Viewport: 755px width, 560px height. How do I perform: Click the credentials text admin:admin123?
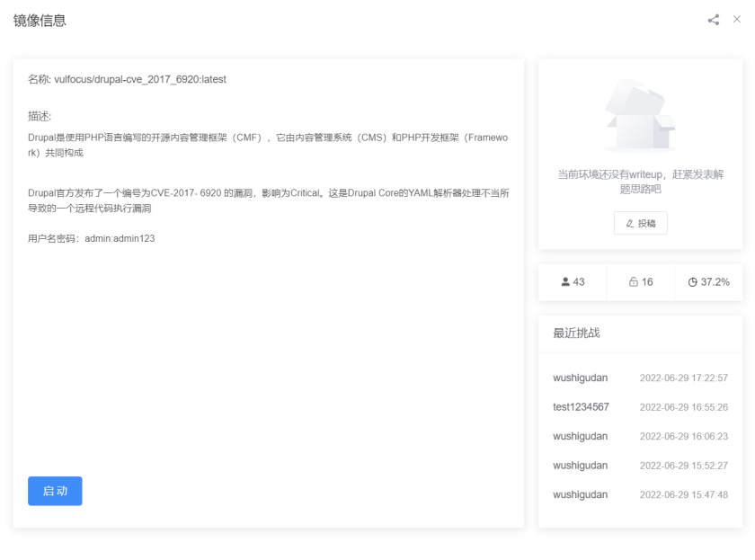(120, 238)
